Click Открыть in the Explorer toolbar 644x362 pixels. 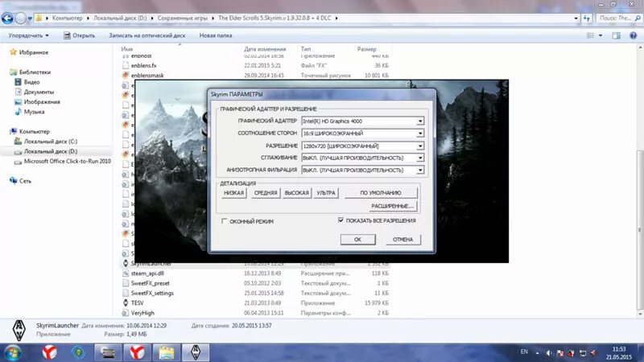pyautogui.click(x=79, y=35)
